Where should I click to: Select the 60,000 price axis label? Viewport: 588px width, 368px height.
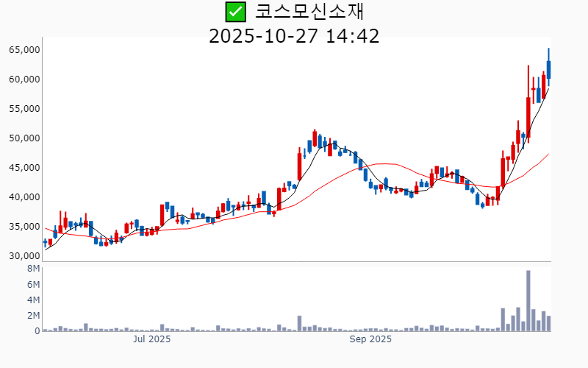pos(24,79)
